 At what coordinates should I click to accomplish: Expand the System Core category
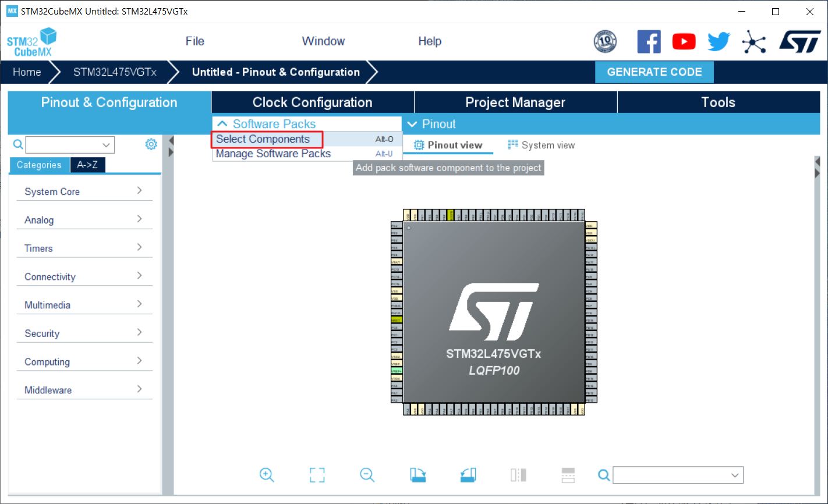[84, 191]
